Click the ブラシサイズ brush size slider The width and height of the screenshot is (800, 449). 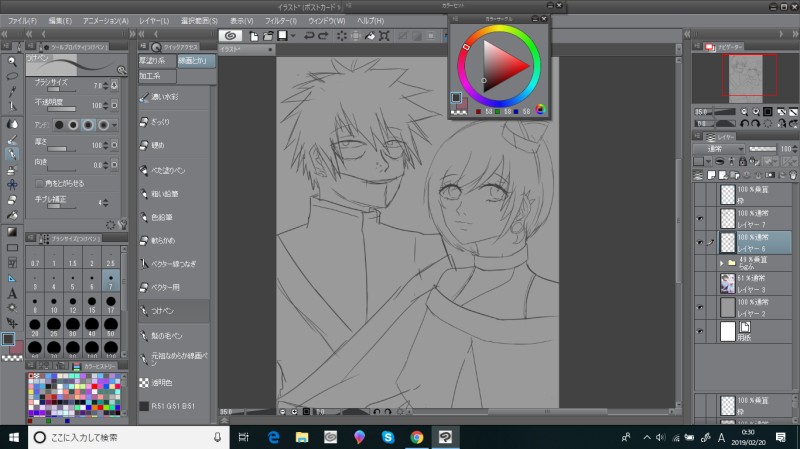62,89
